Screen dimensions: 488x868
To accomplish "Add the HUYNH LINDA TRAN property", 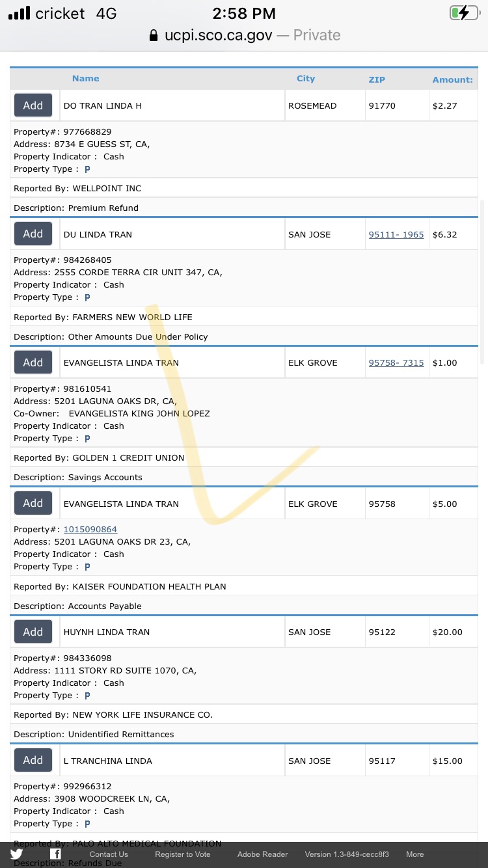I will (33, 632).
